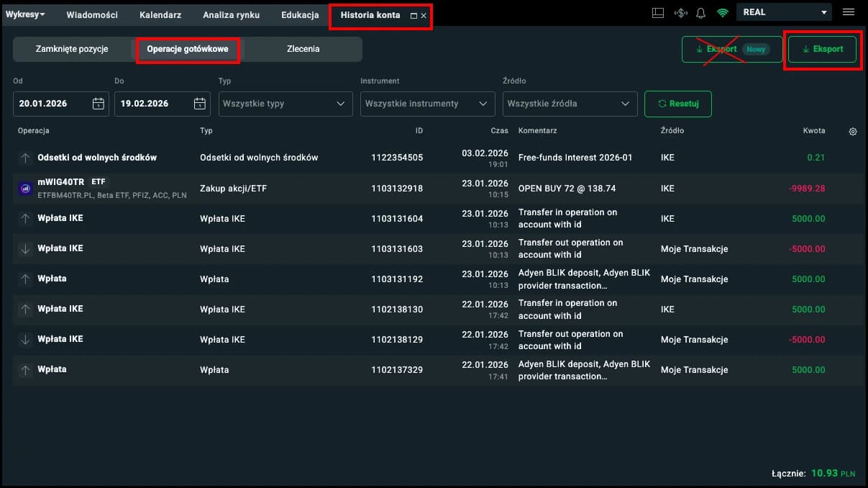Image resolution: width=868 pixels, height=488 pixels.
Task: Click the mWIG40TR ETF instrument icon
Action: coord(25,189)
